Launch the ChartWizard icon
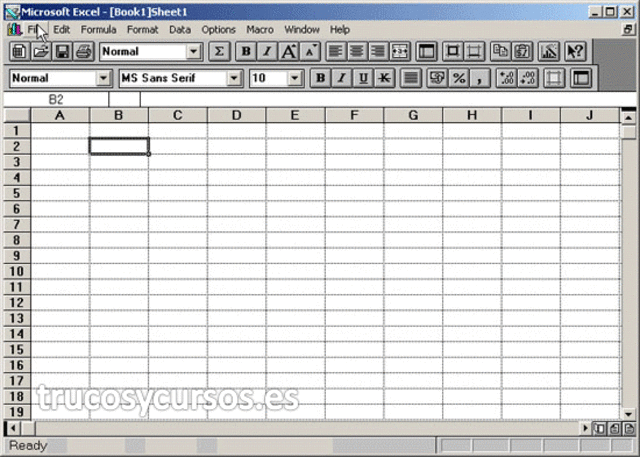Viewport: 640px width, 457px height. [549, 52]
